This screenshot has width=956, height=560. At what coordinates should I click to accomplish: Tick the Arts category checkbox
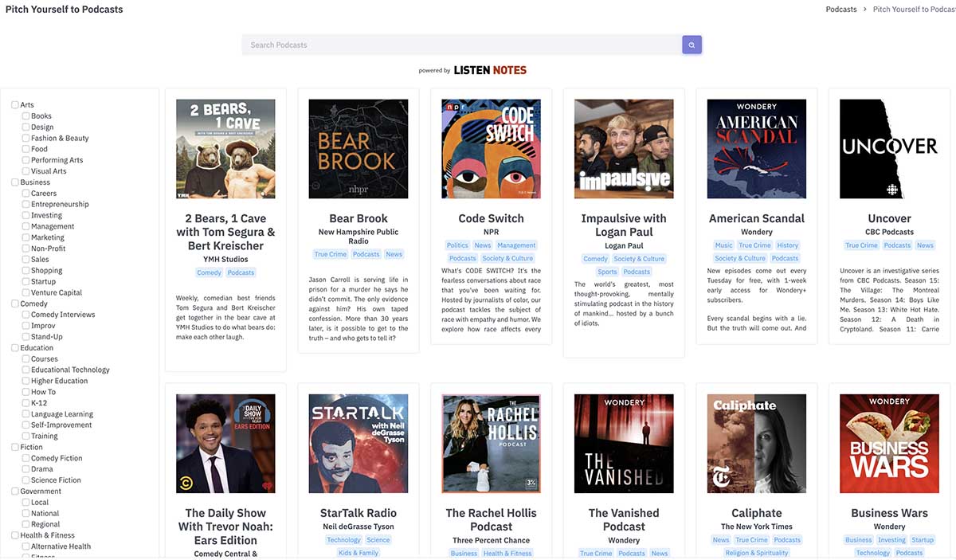[x=15, y=105]
